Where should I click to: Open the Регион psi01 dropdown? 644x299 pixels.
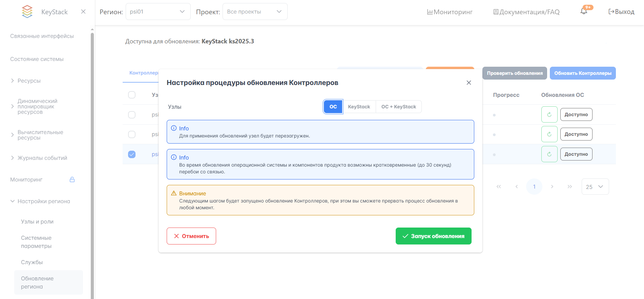[158, 12]
